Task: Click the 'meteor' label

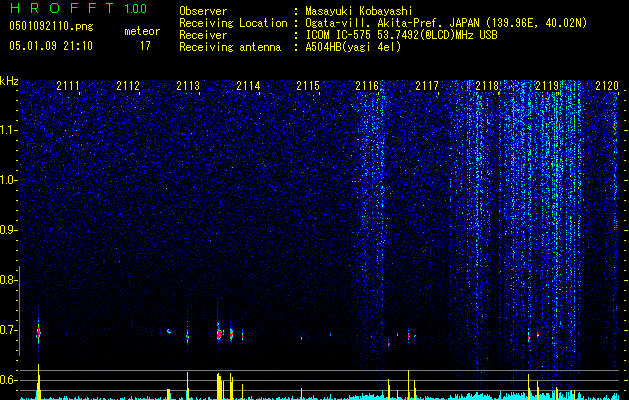Action: 142,31
